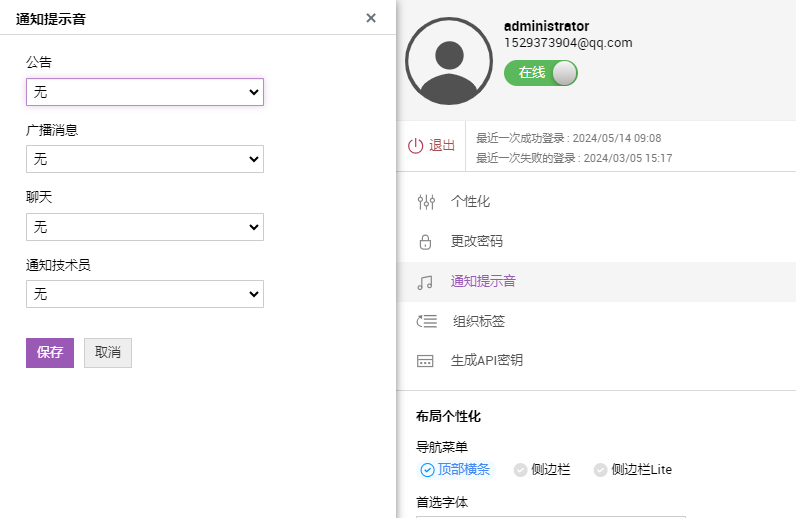The width and height of the screenshot is (796, 518).
Task: Open the chat sound dropdown
Action: [x=145, y=227]
